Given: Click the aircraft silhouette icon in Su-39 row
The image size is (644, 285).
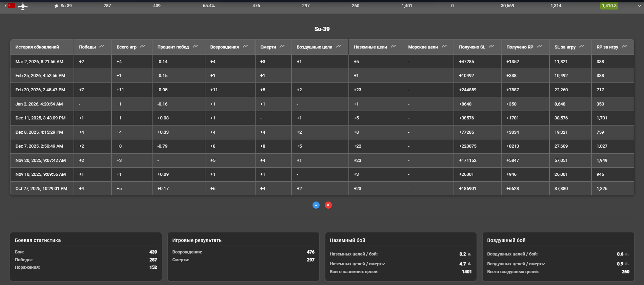Looking at the screenshot, I should click(23, 6).
